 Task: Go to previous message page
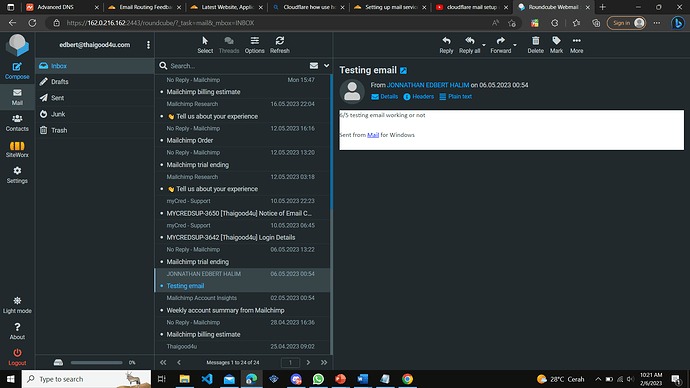[179, 362]
